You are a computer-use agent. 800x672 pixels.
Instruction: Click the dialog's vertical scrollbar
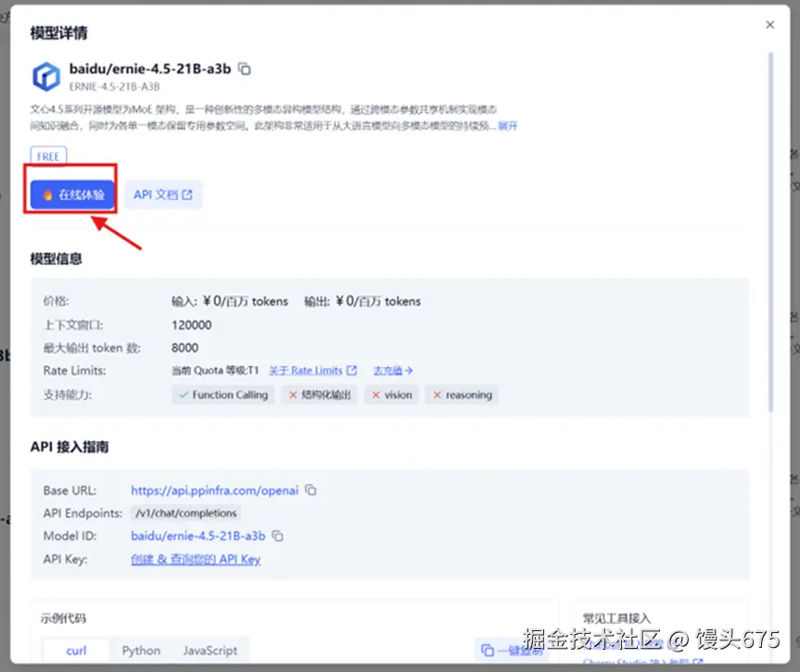click(x=771, y=232)
